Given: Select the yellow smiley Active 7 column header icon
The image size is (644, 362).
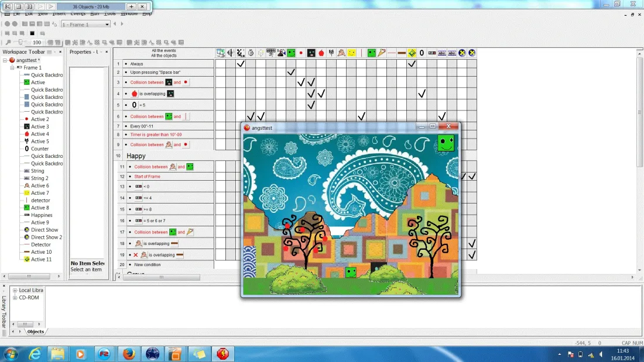Looking at the screenshot, I should tap(351, 53).
